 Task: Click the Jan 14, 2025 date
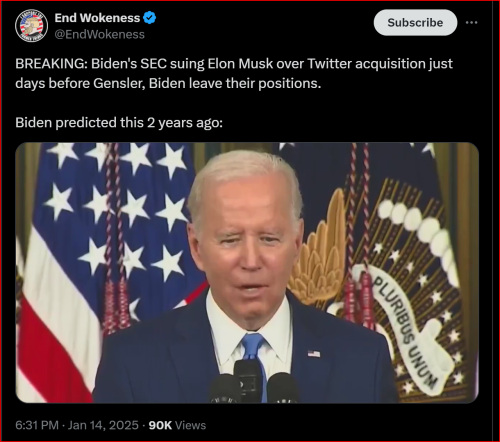tap(103, 425)
